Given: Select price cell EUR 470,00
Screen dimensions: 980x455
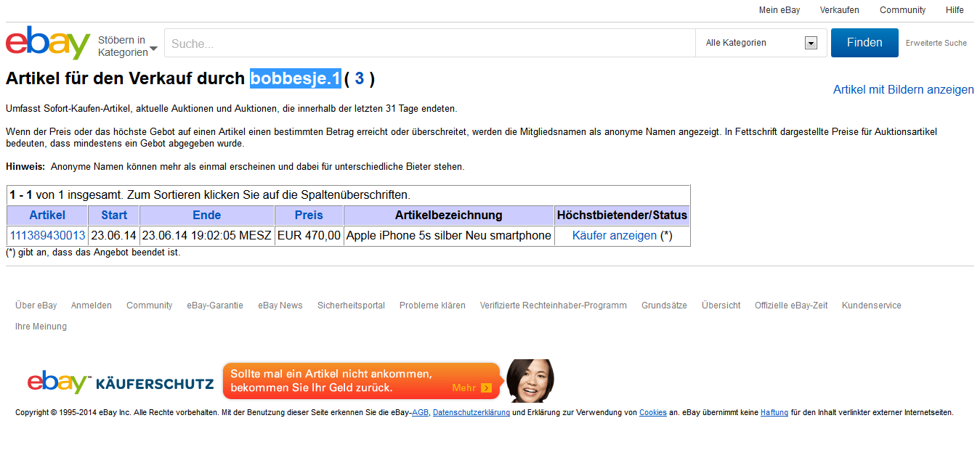Looking at the screenshot, I should pyautogui.click(x=309, y=236).
